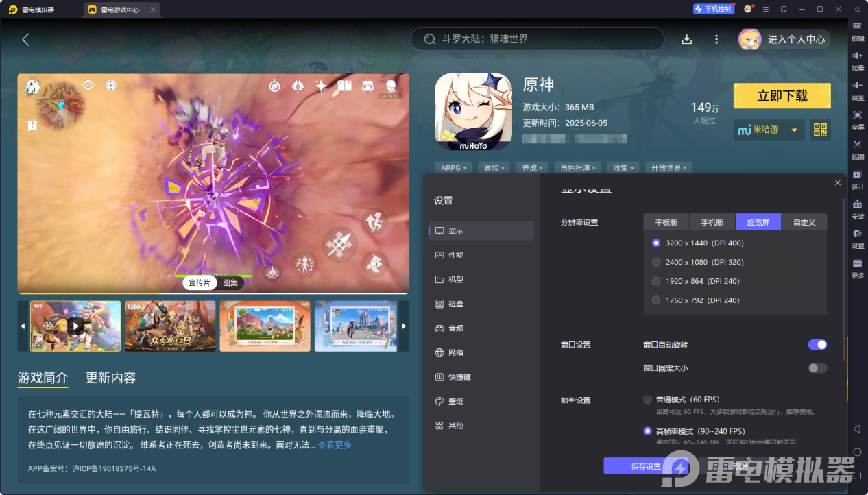Select 普通模式 60 FPS option
The height and width of the screenshot is (495, 868).
coord(647,399)
